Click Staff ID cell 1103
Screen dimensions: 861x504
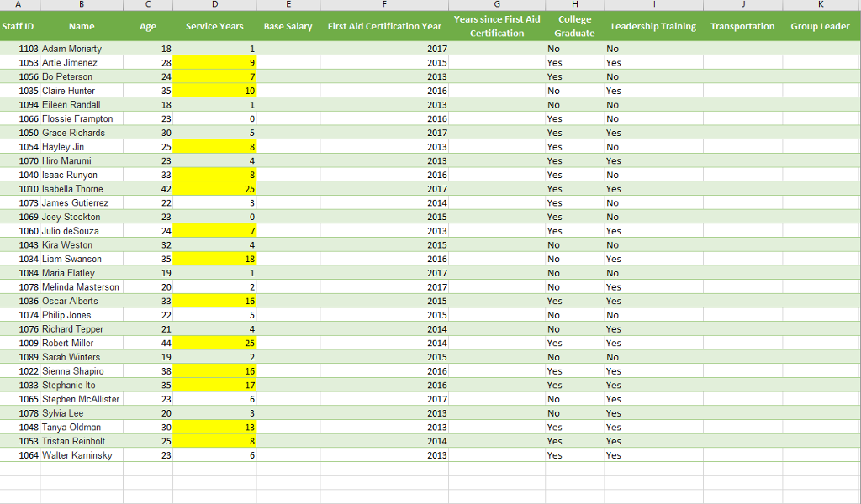tap(20, 49)
